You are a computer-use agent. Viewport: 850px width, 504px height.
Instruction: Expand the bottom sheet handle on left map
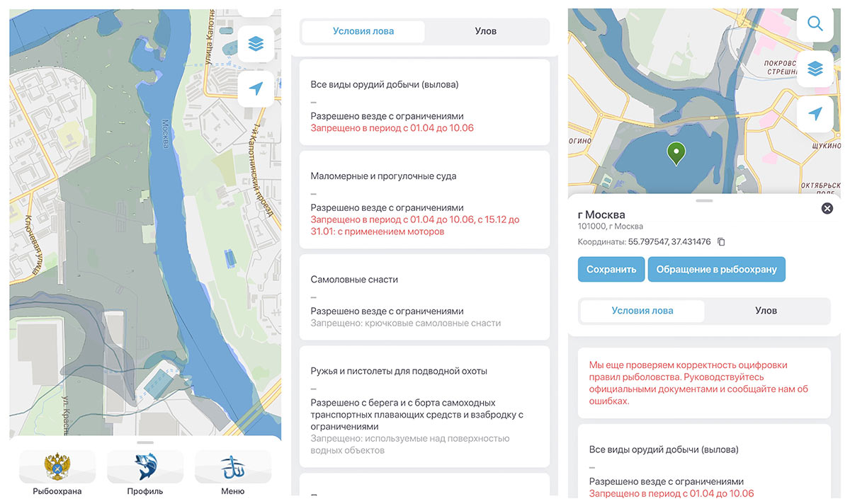(x=145, y=442)
